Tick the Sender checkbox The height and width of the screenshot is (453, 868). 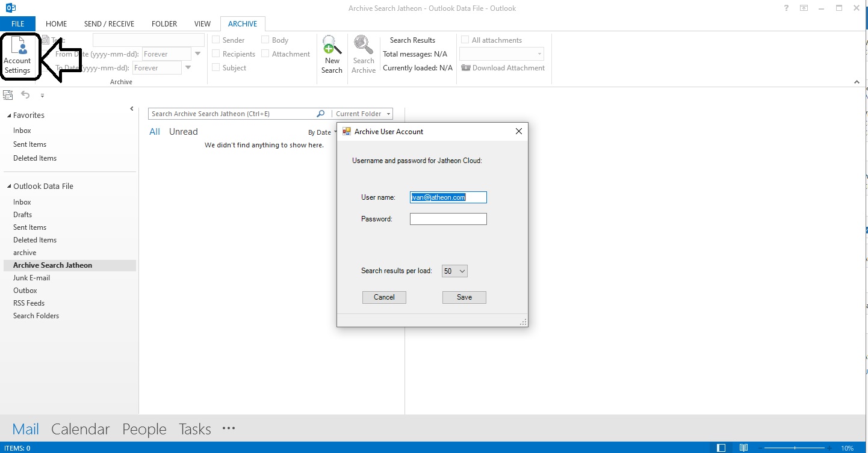(215, 40)
